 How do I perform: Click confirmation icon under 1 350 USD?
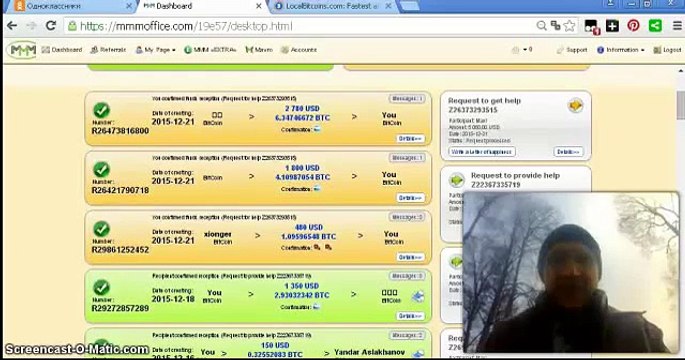point(316,307)
